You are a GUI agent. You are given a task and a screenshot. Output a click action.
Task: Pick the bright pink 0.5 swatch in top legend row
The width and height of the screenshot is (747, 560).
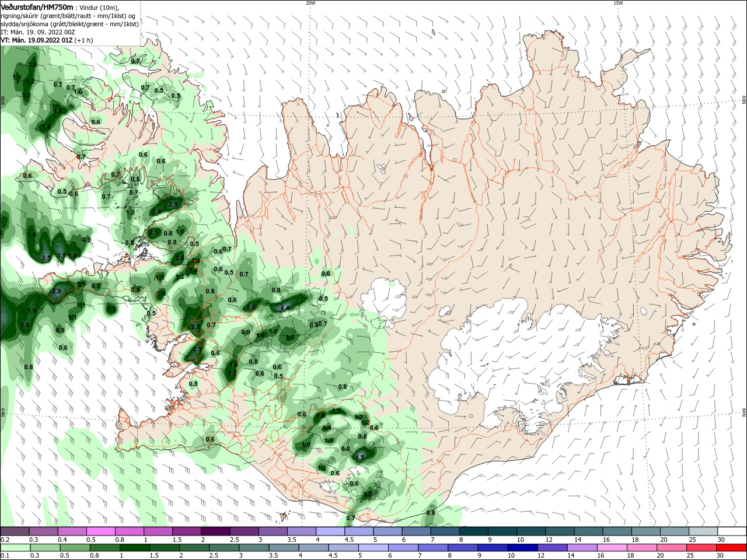[101, 531]
